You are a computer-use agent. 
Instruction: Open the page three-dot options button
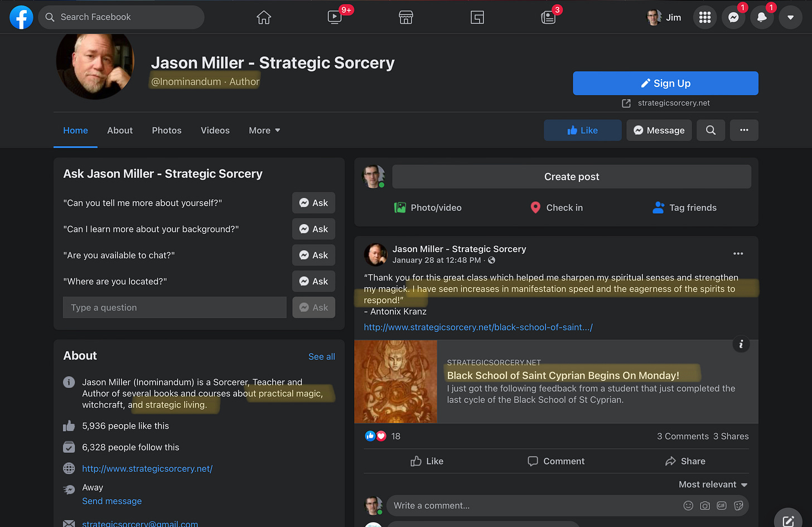click(744, 130)
